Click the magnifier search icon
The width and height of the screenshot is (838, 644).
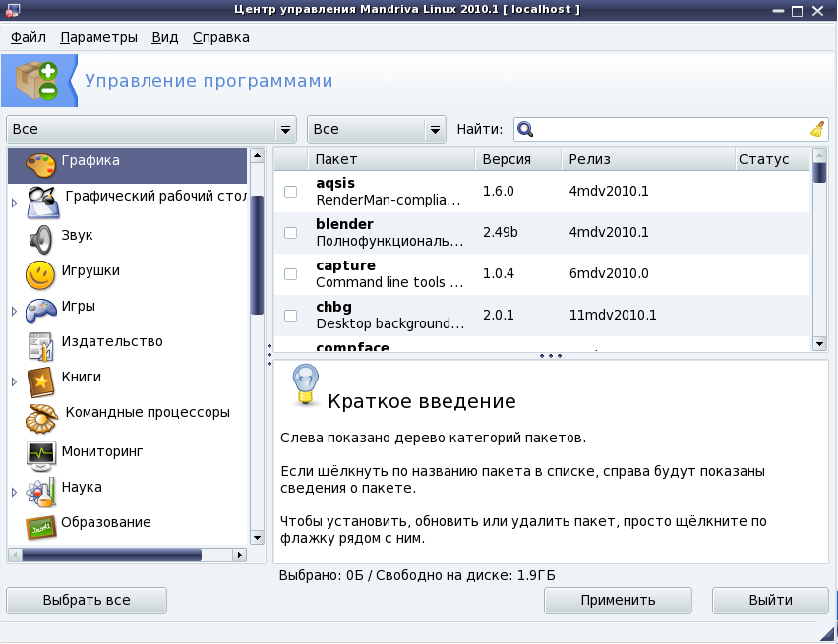(525, 130)
